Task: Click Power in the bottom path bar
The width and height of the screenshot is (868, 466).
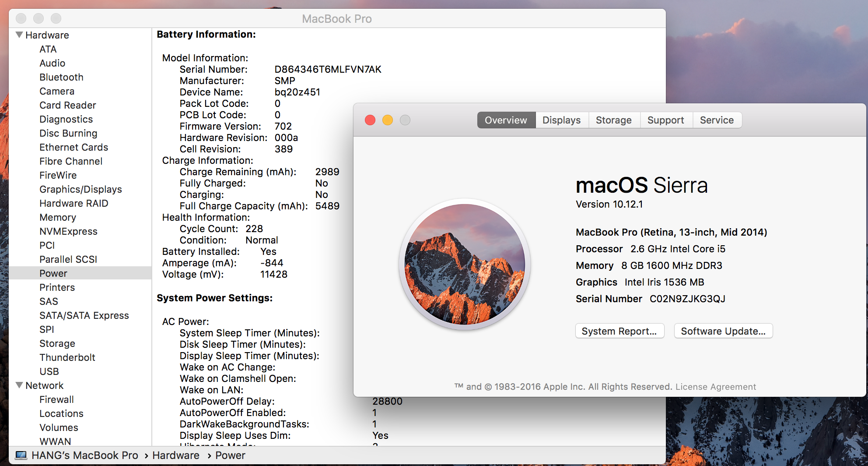Action: (230, 455)
